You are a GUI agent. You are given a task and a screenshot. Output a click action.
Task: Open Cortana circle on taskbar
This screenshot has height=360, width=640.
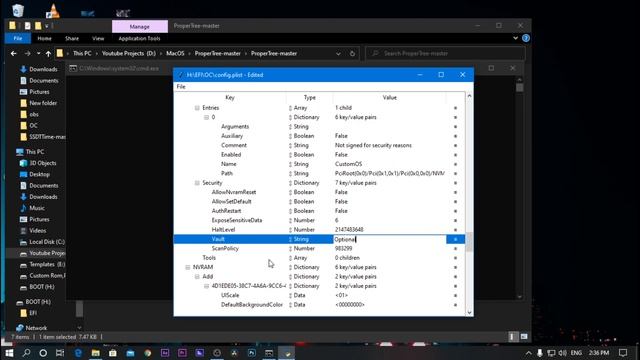pos(43,353)
